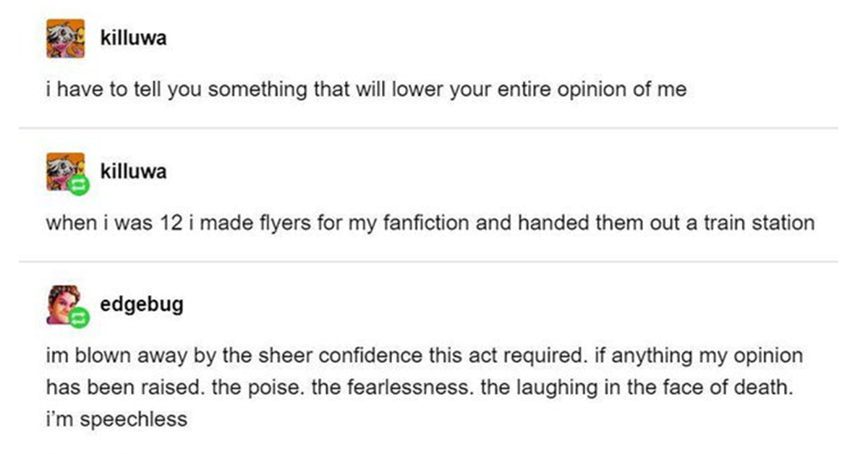Click the final line 'i'm speechless'
The height and width of the screenshot is (454, 868).
pyautogui.click(x=116, y=419)
